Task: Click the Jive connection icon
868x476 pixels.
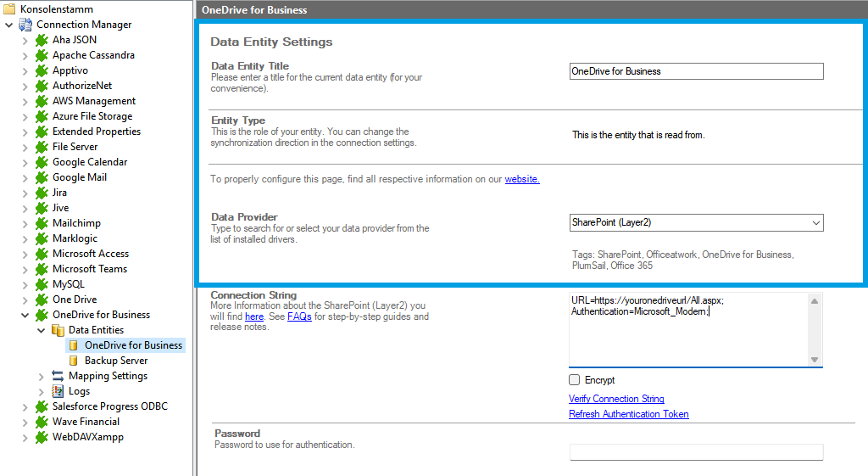Action: [x=42, y=208]
